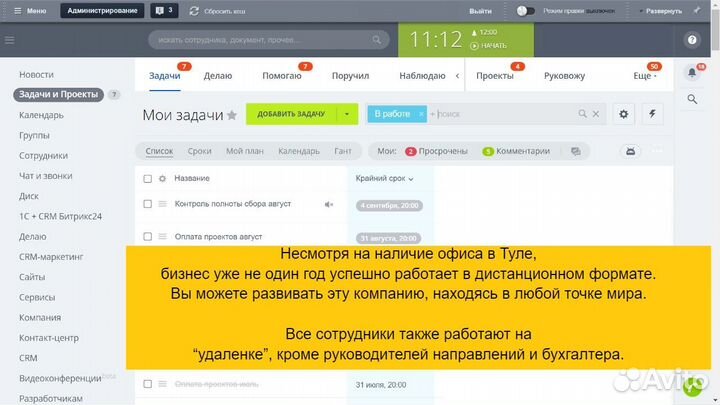Select Задачи и Проекты in the sidebar
This screenshot has width=720, height=405.
(58, 94)
